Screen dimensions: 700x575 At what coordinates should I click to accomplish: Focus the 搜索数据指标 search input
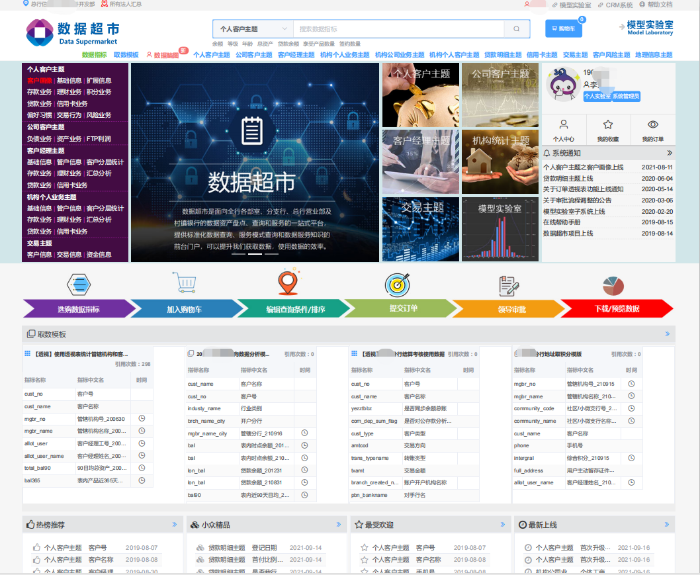point(399,29)
